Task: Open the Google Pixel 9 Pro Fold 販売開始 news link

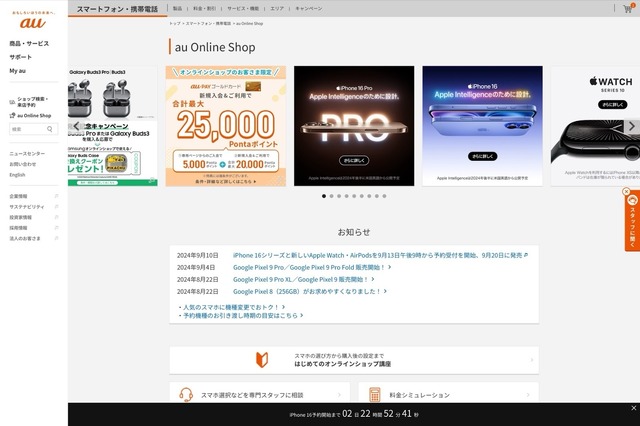Action: pos(309,267)
